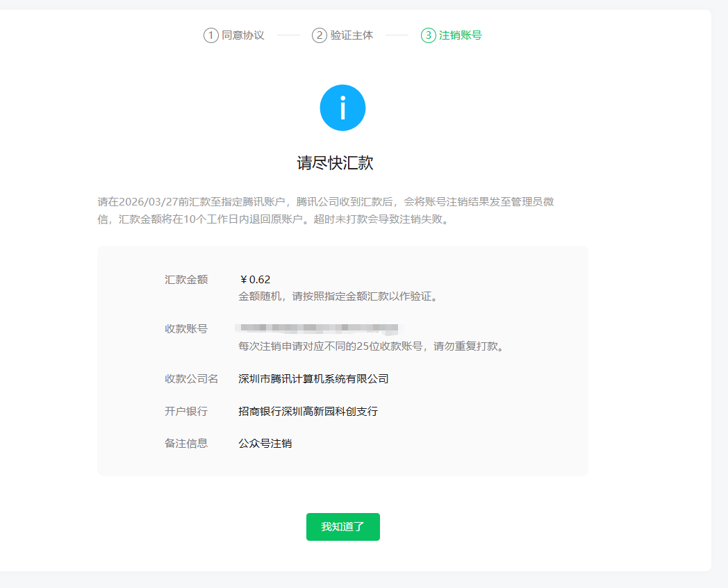Click the 收款账号 label
The width and height of the screenshot is (728, 588).
pyautogui.click(x=186, y=328)
